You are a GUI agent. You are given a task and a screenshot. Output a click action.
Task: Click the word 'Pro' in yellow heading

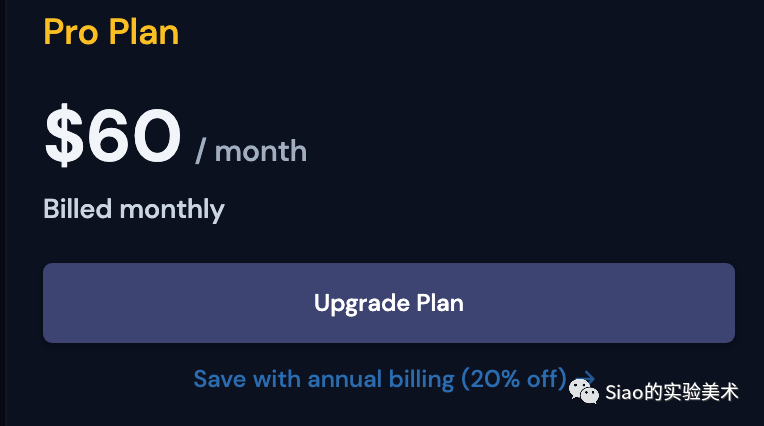71,33
